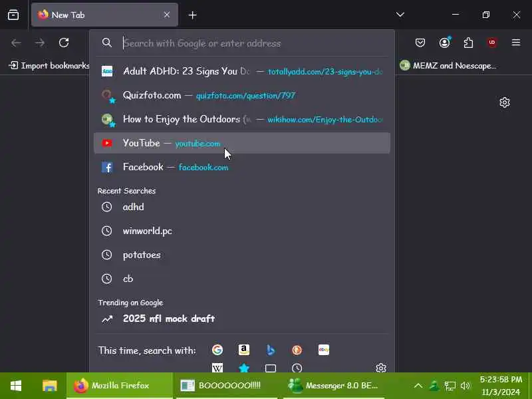Reload the current page
This screenshot has height=399, width=532.
(64, 43)
